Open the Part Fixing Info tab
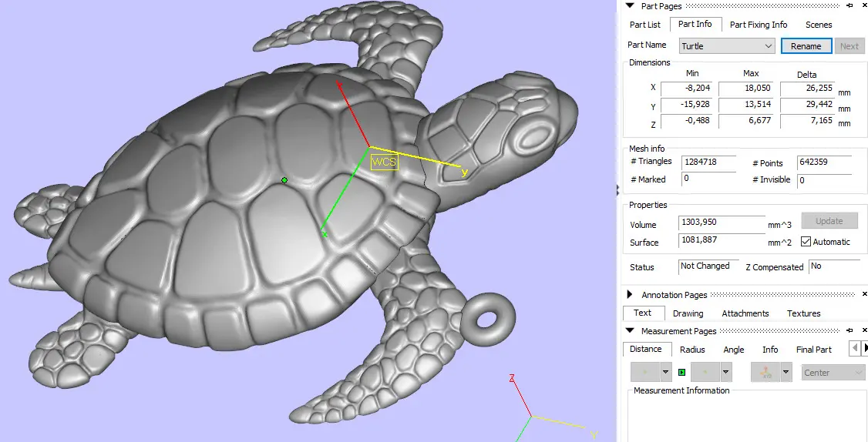Image resolution: width=868 pixels, height=442 pixels. (x=759, y=25)
